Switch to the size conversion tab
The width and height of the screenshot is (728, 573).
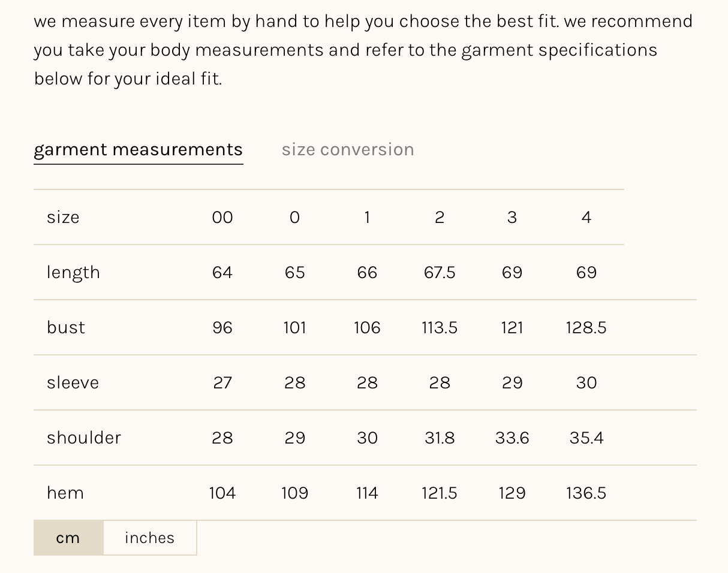[x=348, y=149]
